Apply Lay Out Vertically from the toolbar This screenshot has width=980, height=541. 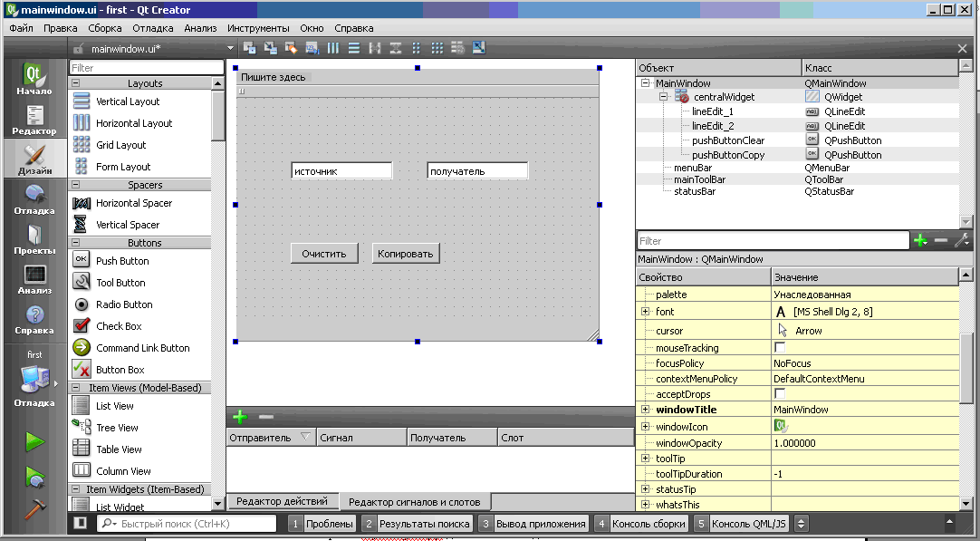coord(354,48)
